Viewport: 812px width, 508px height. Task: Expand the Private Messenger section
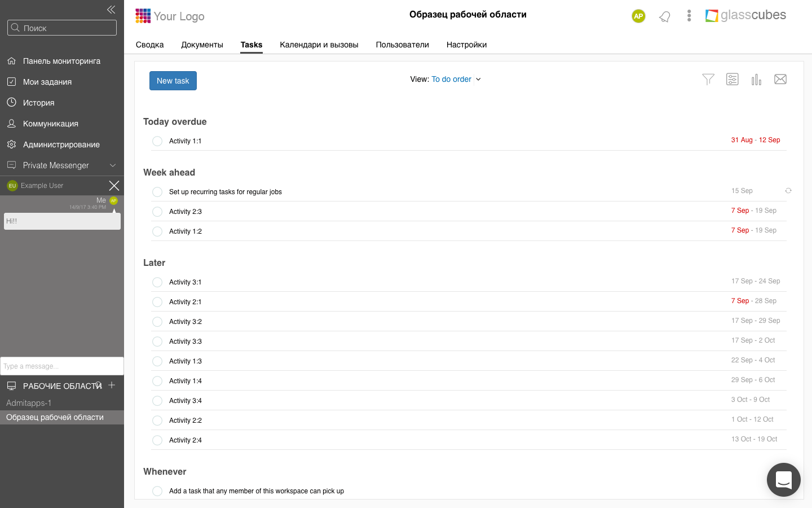(x=113, y=165)
